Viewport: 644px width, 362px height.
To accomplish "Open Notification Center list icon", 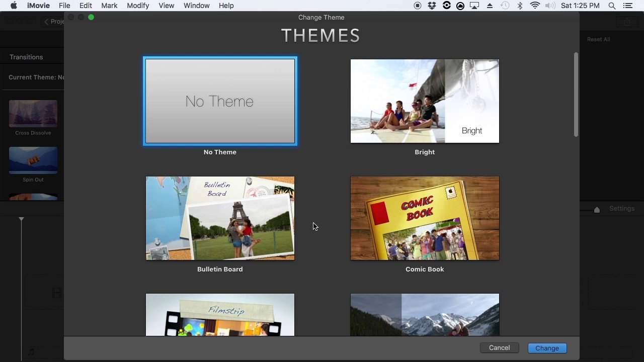I will pyautogui.click(x=627, y=6).
